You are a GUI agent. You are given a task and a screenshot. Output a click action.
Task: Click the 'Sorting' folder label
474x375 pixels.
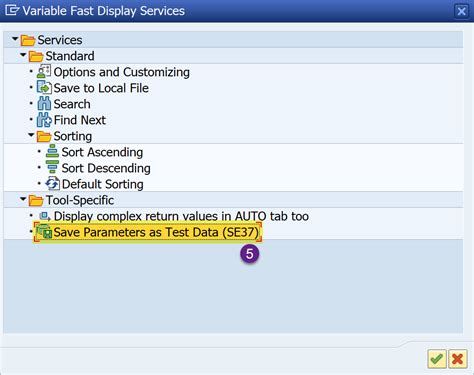(x=73, y=136)
